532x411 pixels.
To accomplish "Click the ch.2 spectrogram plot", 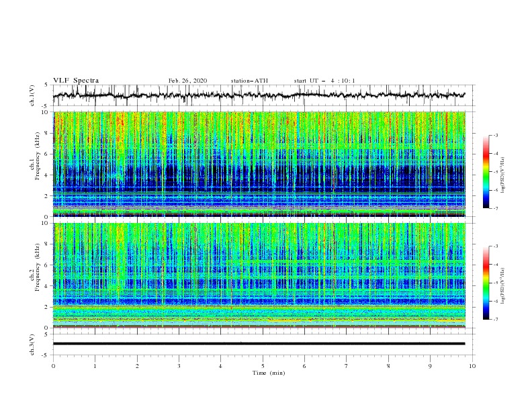I will click(x=259, y=275).
